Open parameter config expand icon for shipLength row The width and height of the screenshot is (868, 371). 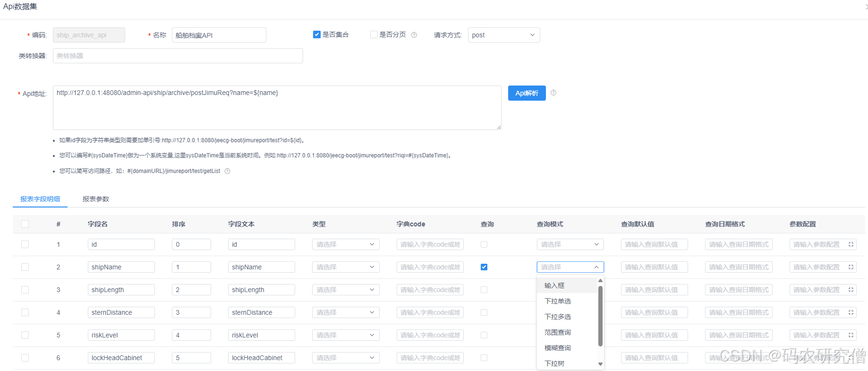pos(851,290)
